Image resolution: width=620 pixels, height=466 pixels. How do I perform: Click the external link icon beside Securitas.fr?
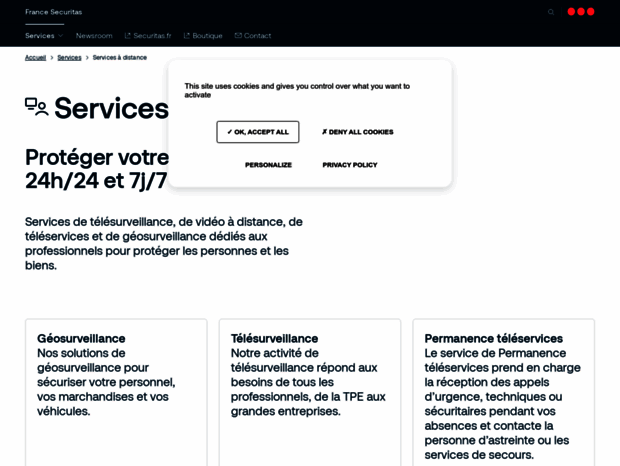tap(127, 36)
